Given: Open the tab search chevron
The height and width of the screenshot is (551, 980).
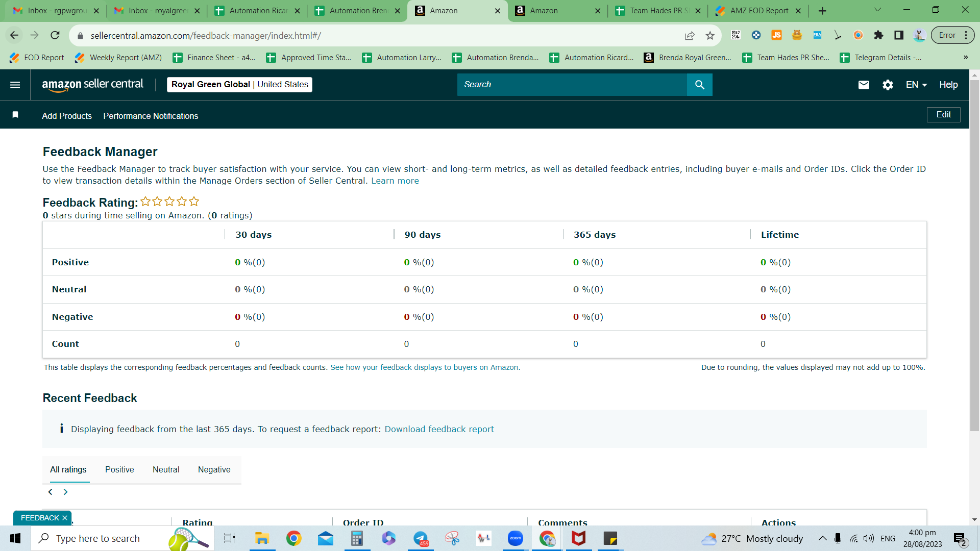Looking at the screenshot, I should coord(877,10).
